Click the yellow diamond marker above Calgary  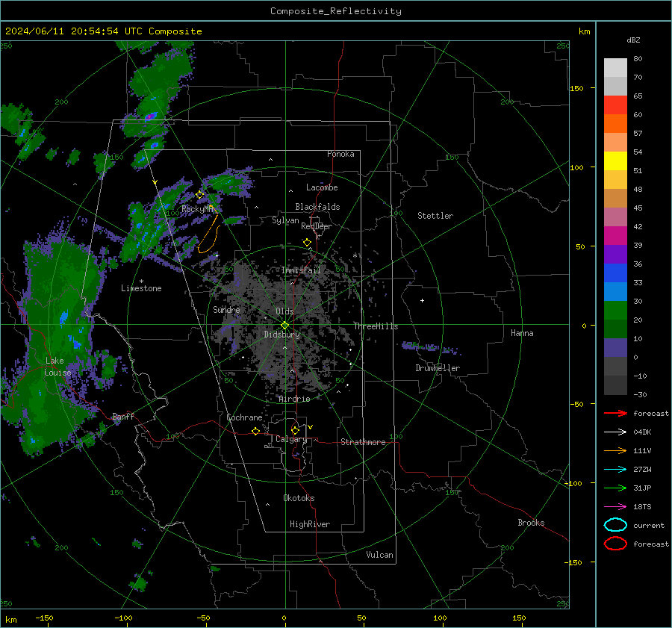pos(295,430)
